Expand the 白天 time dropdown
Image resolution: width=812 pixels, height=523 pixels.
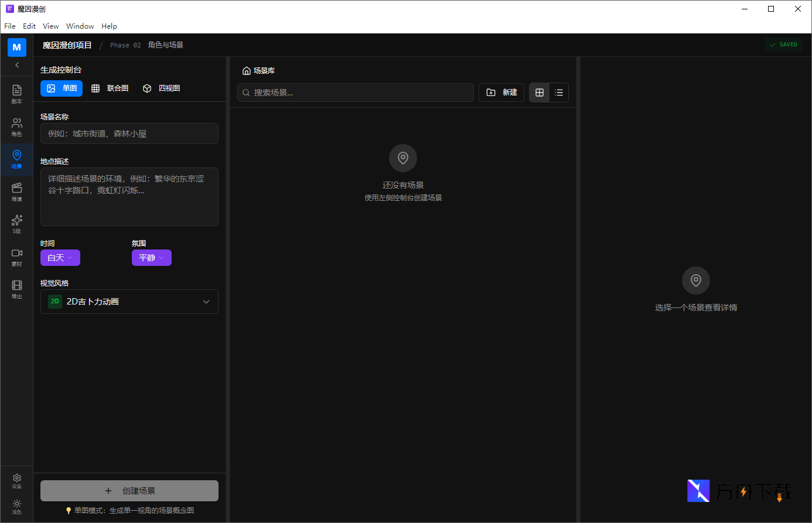pyautogui.click(x=60, y=258)
